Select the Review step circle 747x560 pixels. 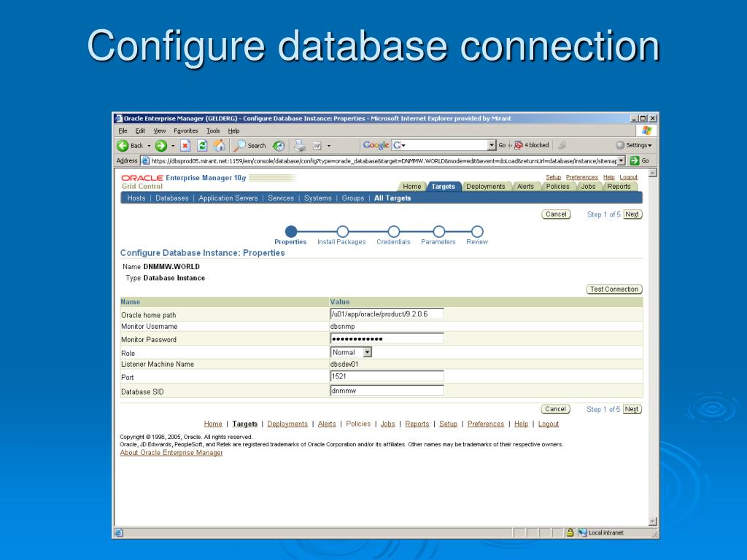click(477, 231)
